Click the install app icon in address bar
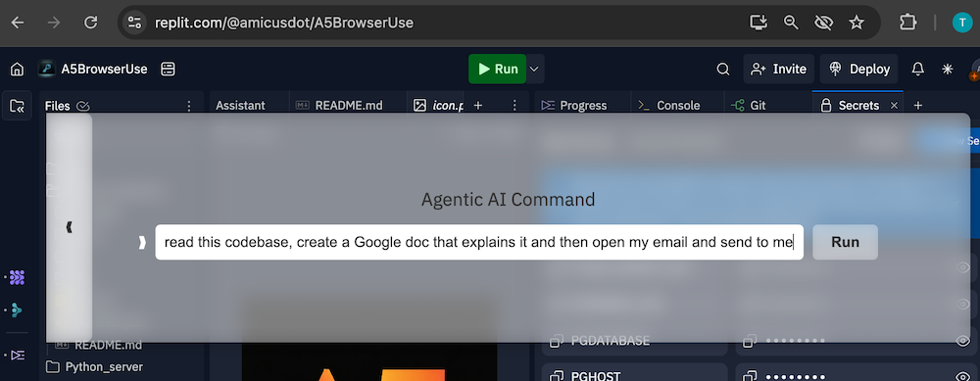Screen dimensions: 980x381 point(759,24)
